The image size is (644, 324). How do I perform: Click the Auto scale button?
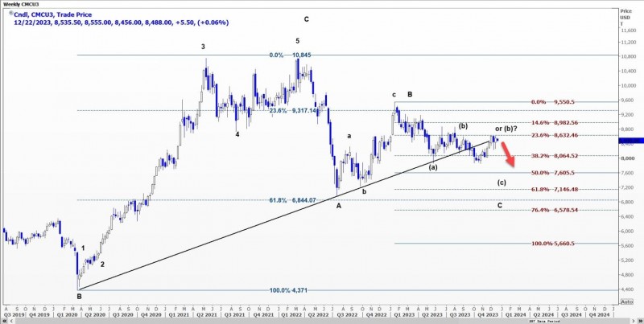click(627, 301)
